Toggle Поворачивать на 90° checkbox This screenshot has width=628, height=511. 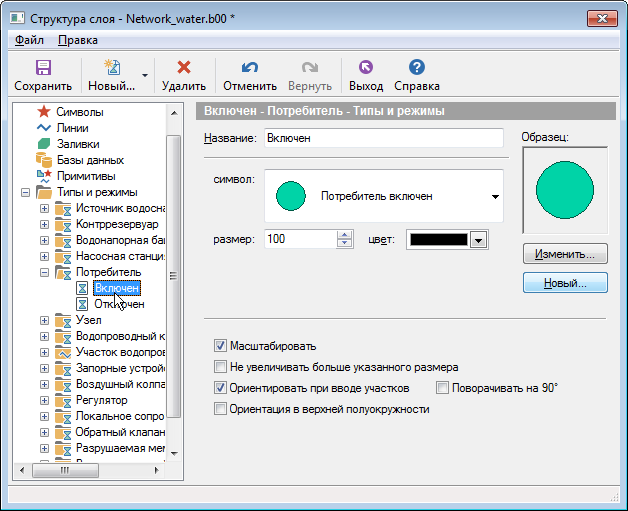pos(443,388)
